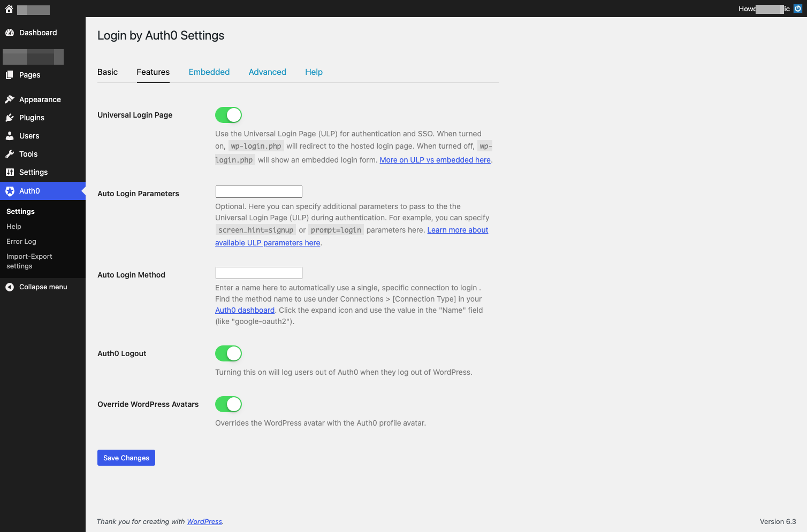Focus the Auto Login Method input field
This screenshot has width=807, height=532.
click(259, 273)
